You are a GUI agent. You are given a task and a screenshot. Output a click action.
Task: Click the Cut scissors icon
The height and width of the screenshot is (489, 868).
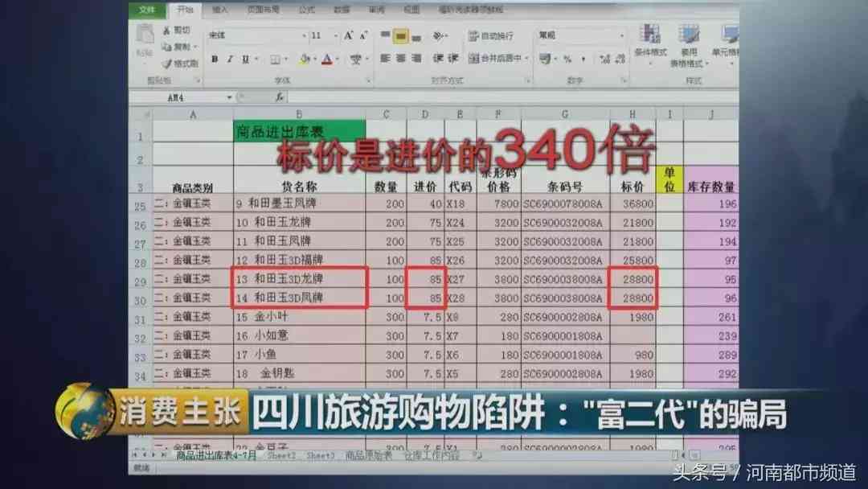point(166,31)
